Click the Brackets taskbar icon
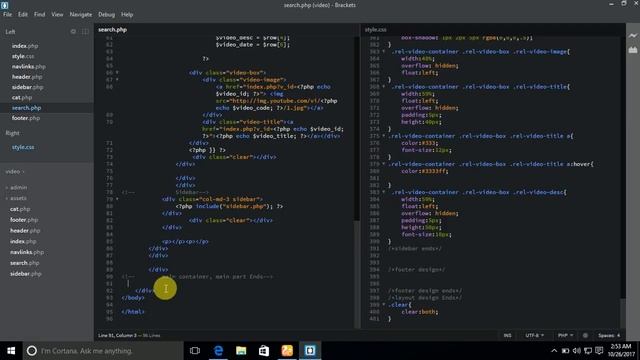This screenshot has width=640, height=360. click(x=310, y=351)
